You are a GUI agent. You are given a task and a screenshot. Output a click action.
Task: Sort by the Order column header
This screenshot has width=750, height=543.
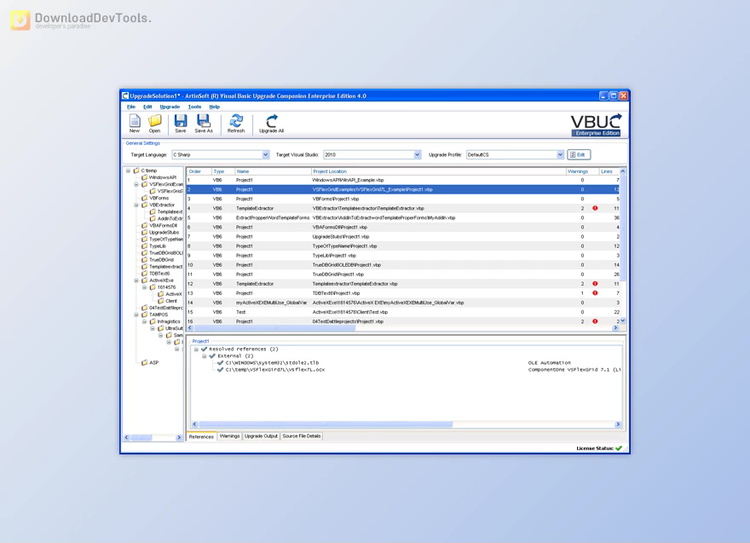coord(199,171)
